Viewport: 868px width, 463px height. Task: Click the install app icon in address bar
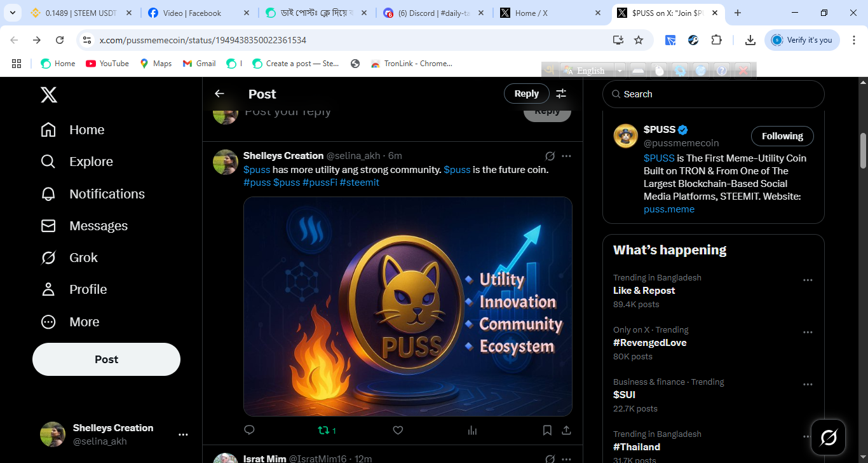coord(618,40)
